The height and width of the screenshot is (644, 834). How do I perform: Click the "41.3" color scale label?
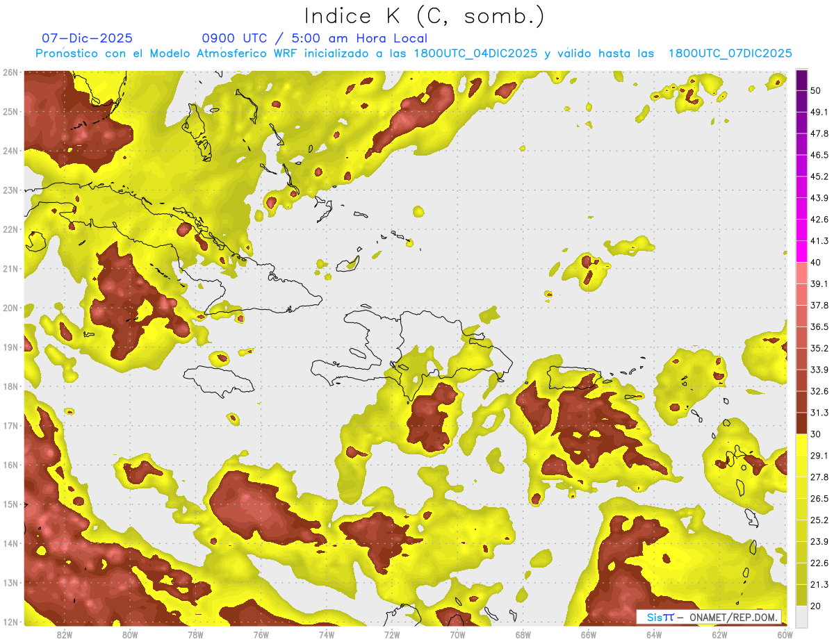click(819, 241)
